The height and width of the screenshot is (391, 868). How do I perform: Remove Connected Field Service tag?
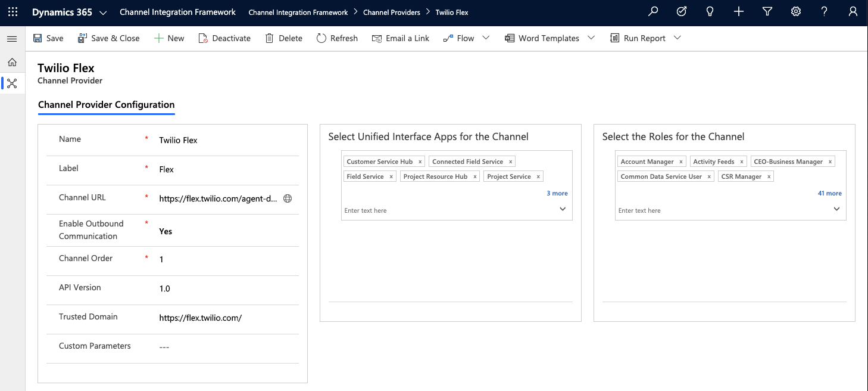pyautogui.click(x=510, y=162)
